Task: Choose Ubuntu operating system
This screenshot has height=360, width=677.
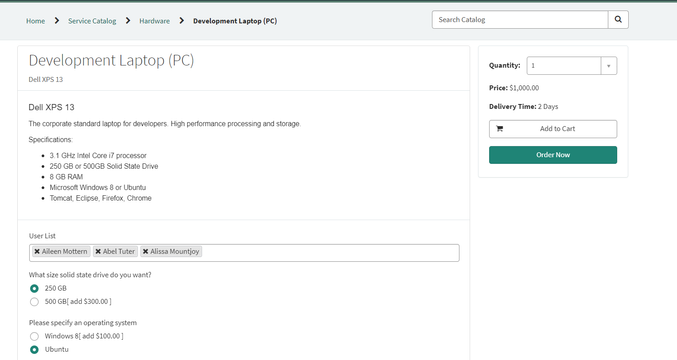Action: pos(34,350)
